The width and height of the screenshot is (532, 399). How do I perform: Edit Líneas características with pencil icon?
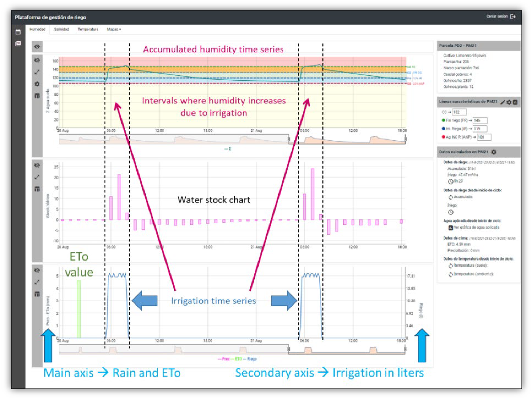pos(503,102)
